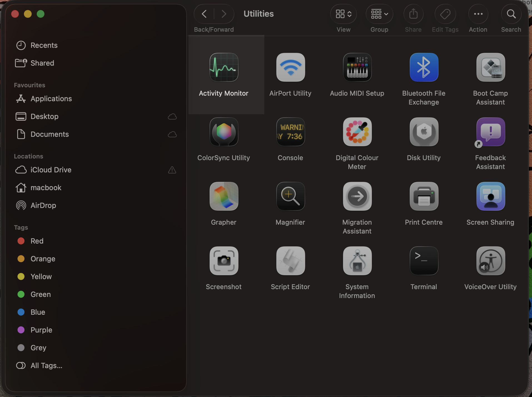Open the Console utility icon

[x=290, y=132]
